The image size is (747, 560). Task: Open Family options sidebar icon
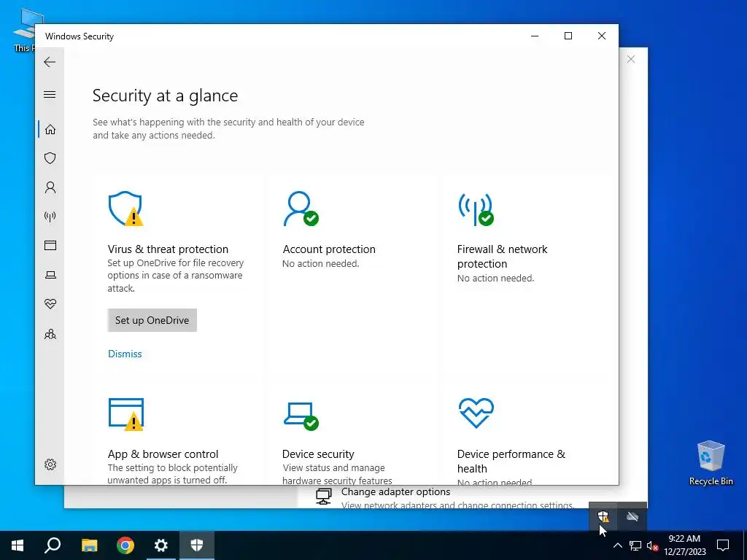(x=50, y=334)
